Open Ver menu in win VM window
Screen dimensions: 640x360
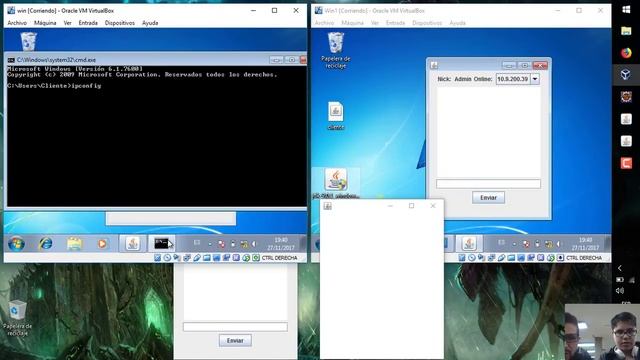pyautogui.click(x=67, y=23)
